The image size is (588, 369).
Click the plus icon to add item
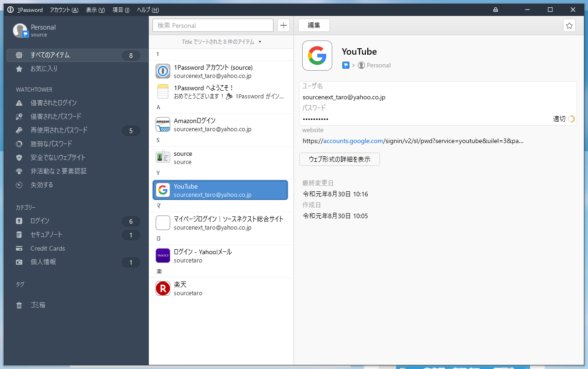click(x=284, y=26)
